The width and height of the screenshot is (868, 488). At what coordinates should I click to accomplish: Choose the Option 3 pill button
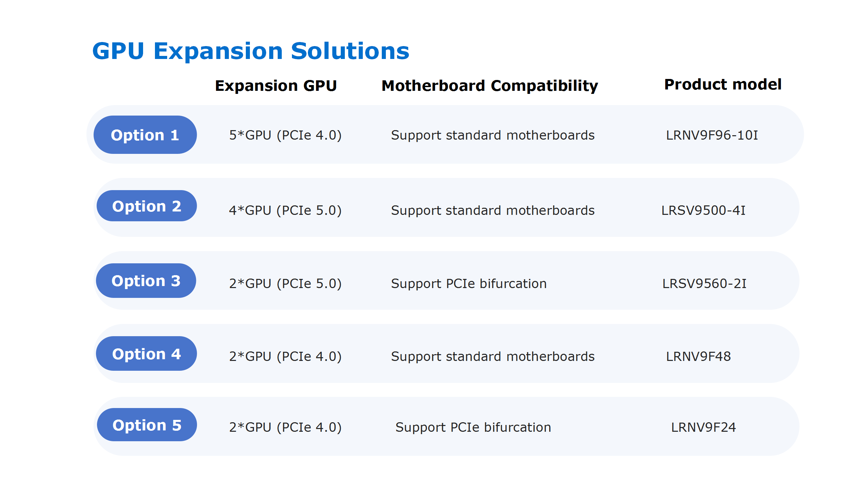146,281
